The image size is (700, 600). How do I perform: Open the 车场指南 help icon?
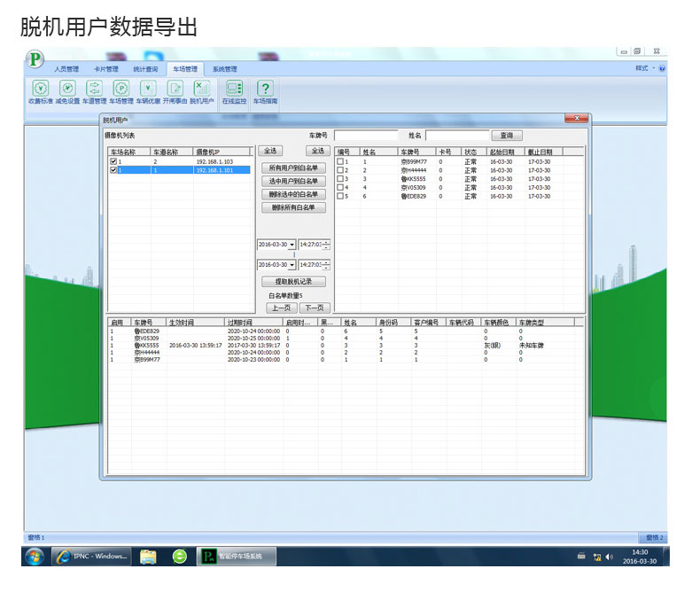click(265, 88)
